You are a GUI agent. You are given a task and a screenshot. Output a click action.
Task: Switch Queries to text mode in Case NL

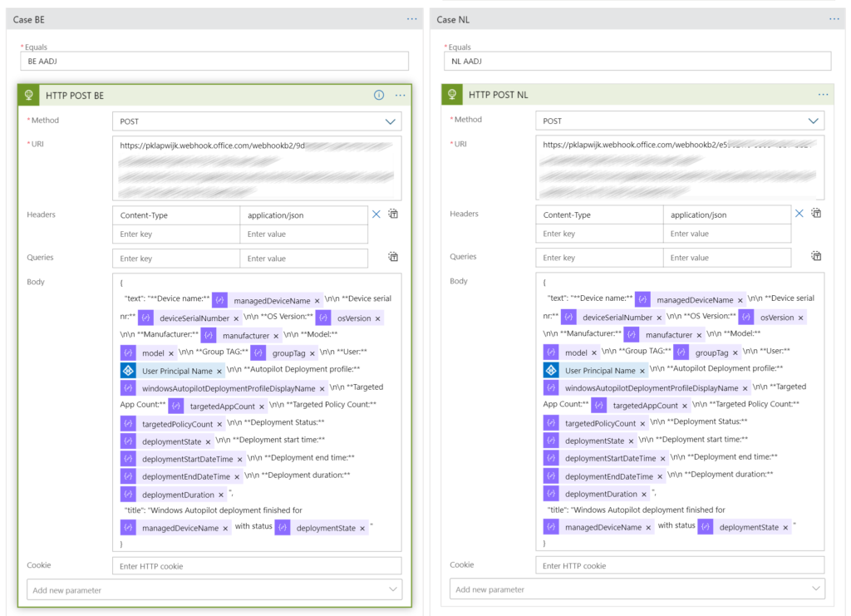[x=816, y=256]
